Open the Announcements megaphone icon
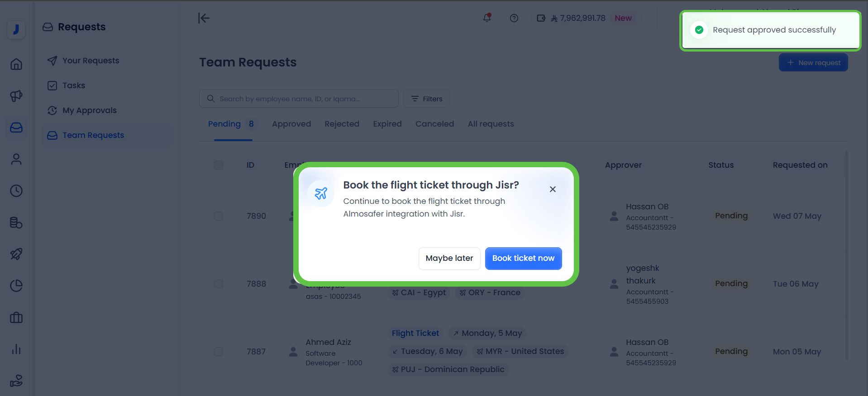 pyautogui.click(x=16, y=96)
